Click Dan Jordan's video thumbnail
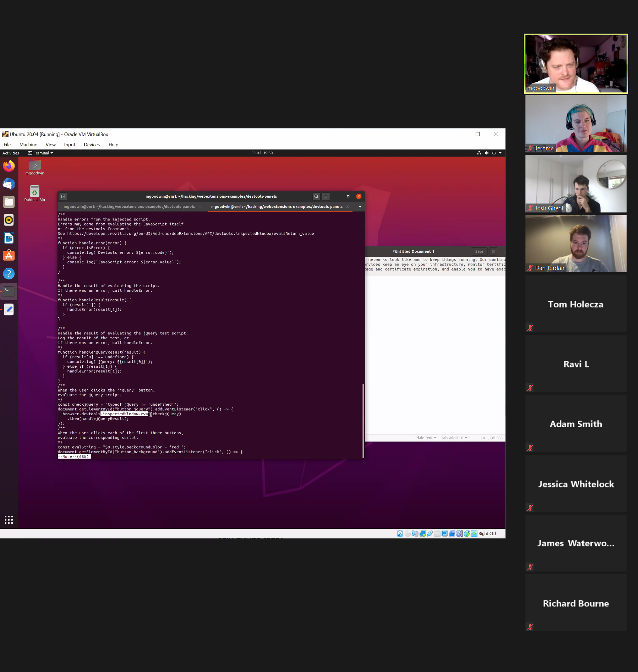 pyautogui.click(x=576, y=244)
